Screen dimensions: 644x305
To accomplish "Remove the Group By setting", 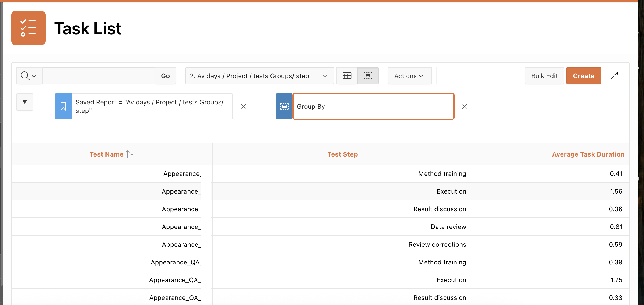I will point(464,106).
